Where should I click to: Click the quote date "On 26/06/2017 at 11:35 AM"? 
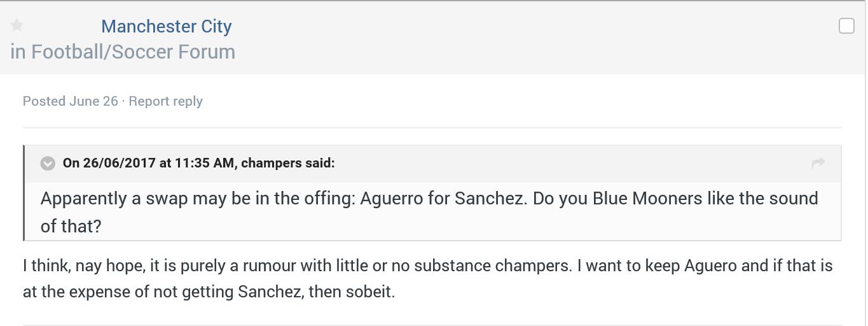click(149, 163)
